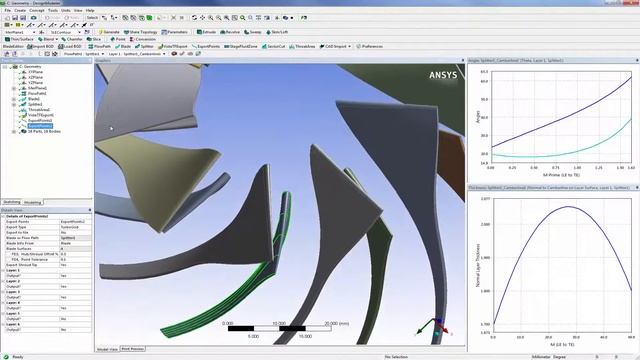Select the XYPlane tree item

(x=36, y=72)
